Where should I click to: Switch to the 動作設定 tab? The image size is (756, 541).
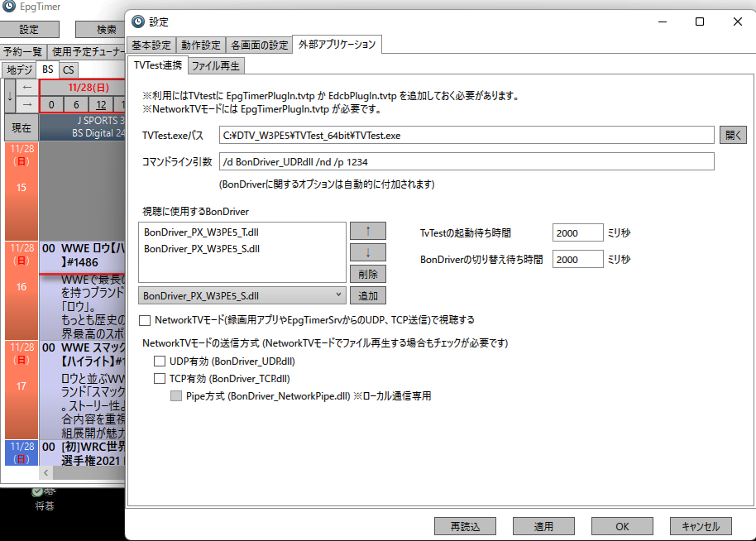click(200, 45)
